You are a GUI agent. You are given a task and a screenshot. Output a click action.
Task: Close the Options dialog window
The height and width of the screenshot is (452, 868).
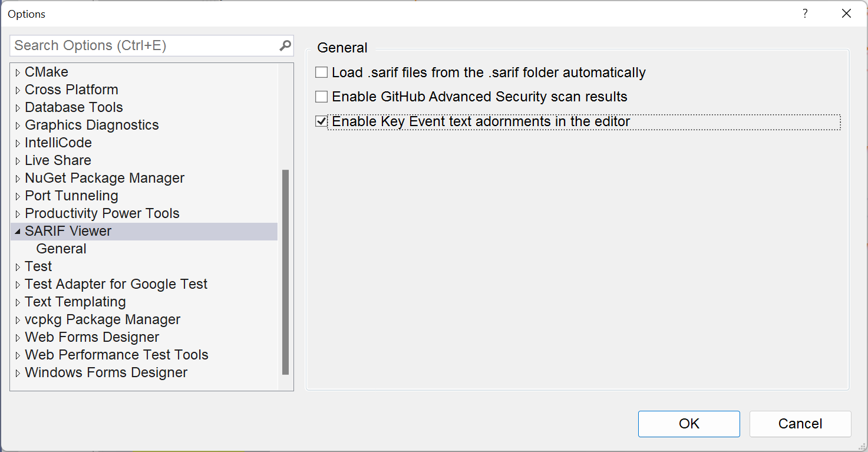pyautogui.click(x=846, y=14)
